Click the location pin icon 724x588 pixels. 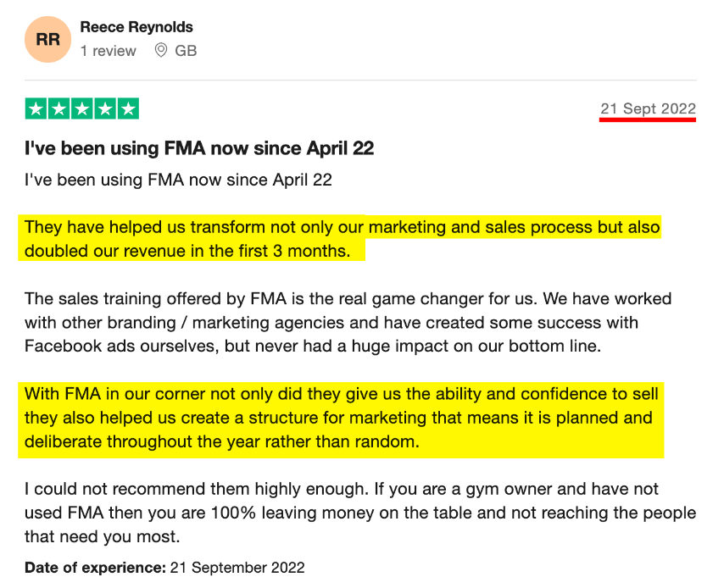(x=161, y=50)
